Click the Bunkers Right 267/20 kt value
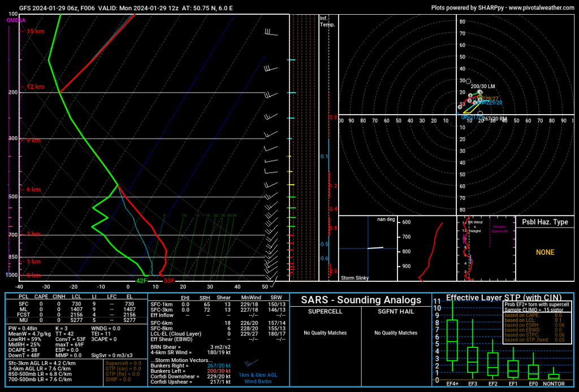579x392 pixels. (219, 366)
